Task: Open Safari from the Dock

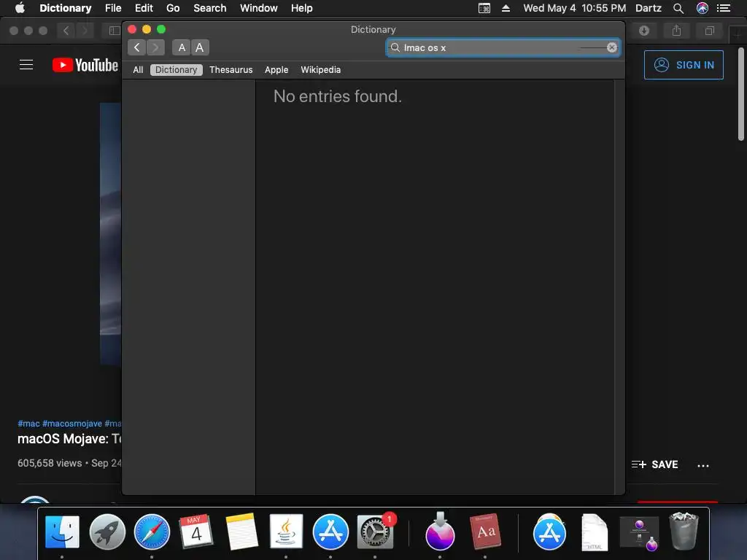Action: 152,532
